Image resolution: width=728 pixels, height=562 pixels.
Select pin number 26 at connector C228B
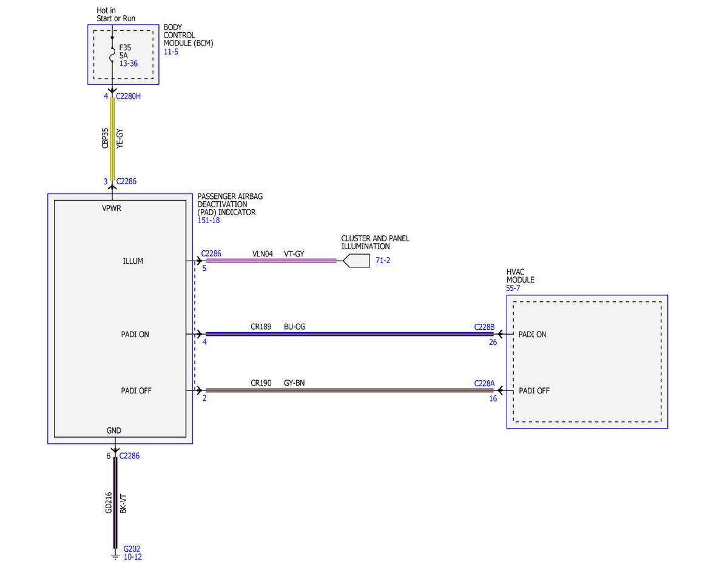pyautogui.click(x=493, y=342)
